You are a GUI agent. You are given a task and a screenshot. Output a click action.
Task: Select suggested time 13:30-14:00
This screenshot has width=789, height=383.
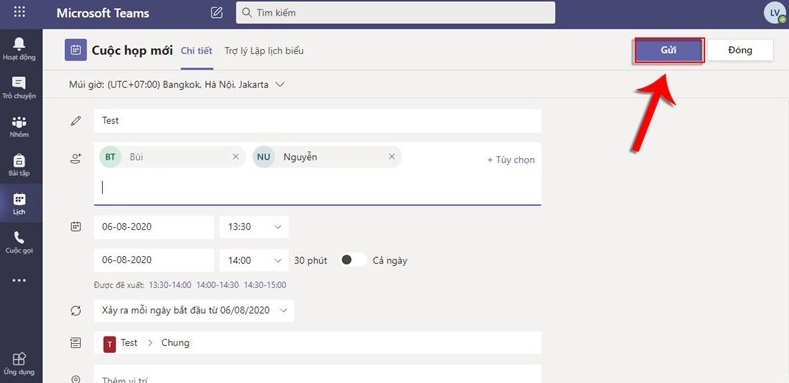170,285
